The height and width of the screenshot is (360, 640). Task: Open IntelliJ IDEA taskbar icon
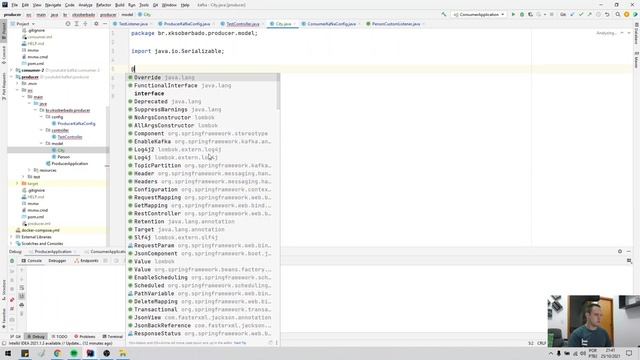90,353
